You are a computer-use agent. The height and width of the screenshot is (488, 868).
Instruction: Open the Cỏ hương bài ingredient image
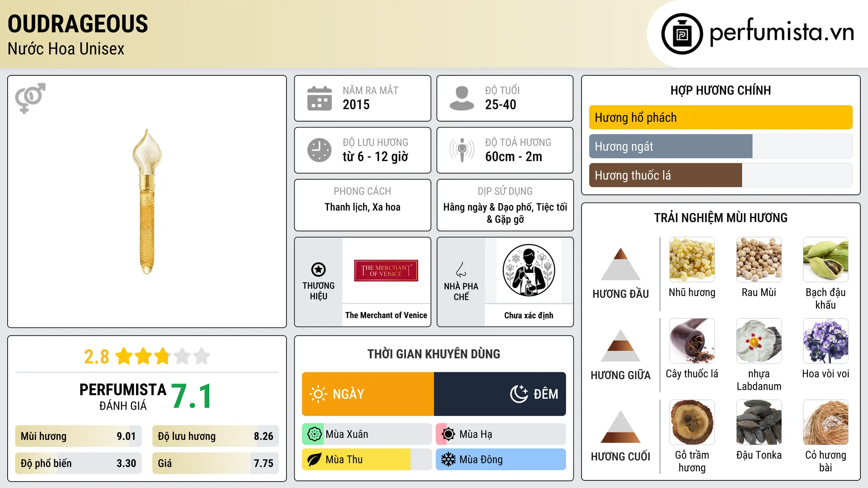click(826, 422)
